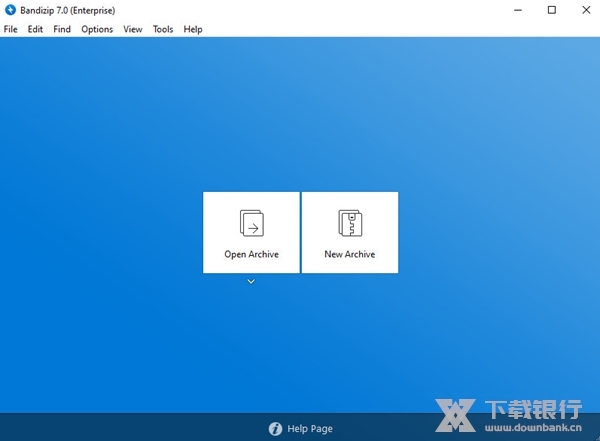
Task: Open the View menu
Action: [133, 29]
